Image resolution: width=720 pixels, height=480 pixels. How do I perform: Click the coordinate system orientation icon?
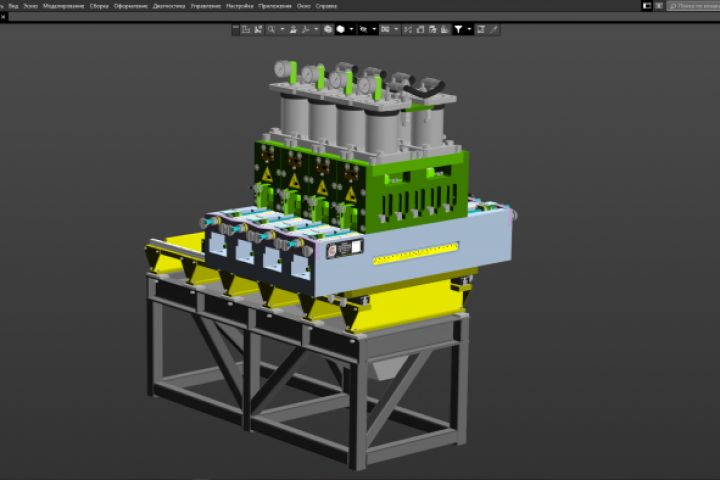[246, 29]
